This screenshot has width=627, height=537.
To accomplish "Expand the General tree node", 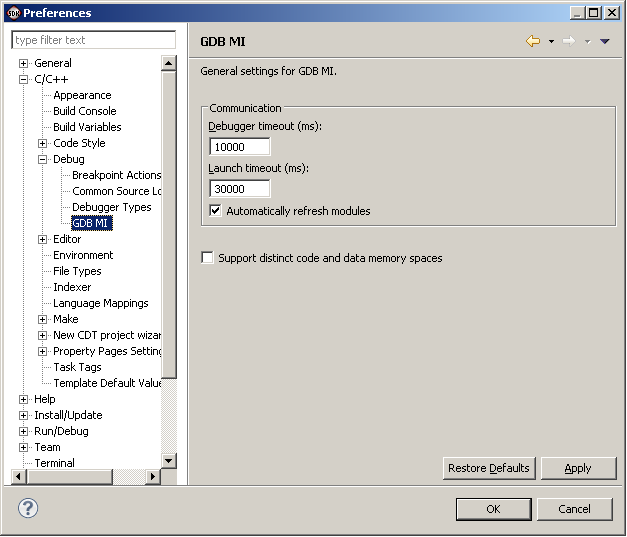I will (x=24, y=63).
